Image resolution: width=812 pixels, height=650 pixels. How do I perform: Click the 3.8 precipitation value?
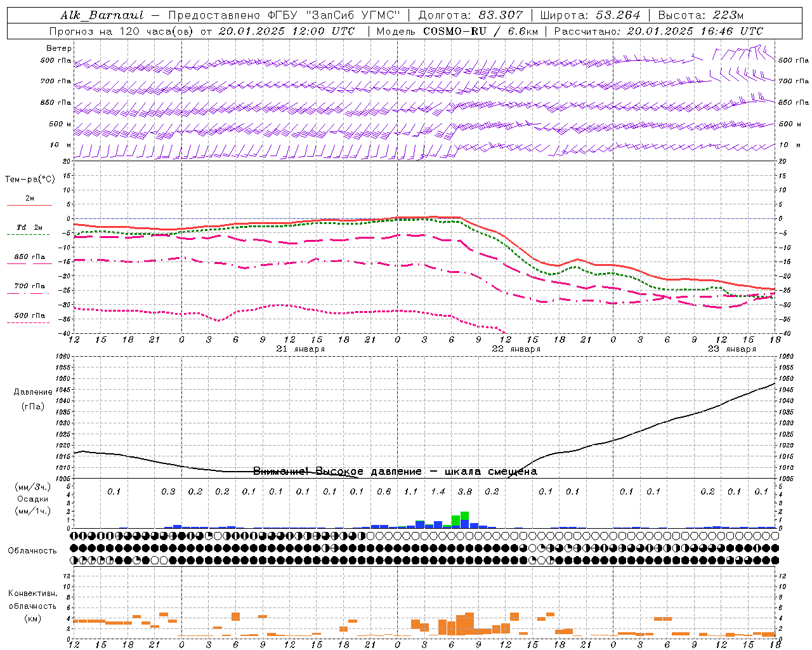pyautogui.click(x=464, y=491)
